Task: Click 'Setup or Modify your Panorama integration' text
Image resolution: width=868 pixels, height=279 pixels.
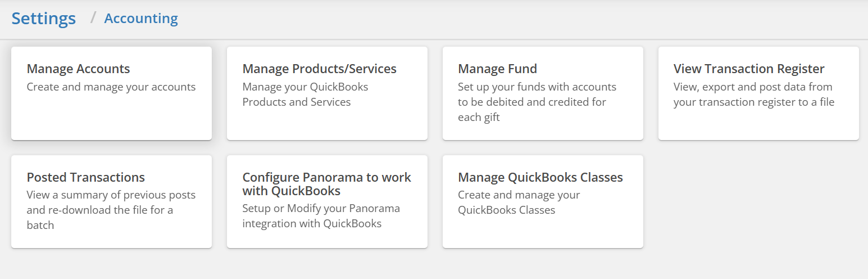Action: [321, 216]
